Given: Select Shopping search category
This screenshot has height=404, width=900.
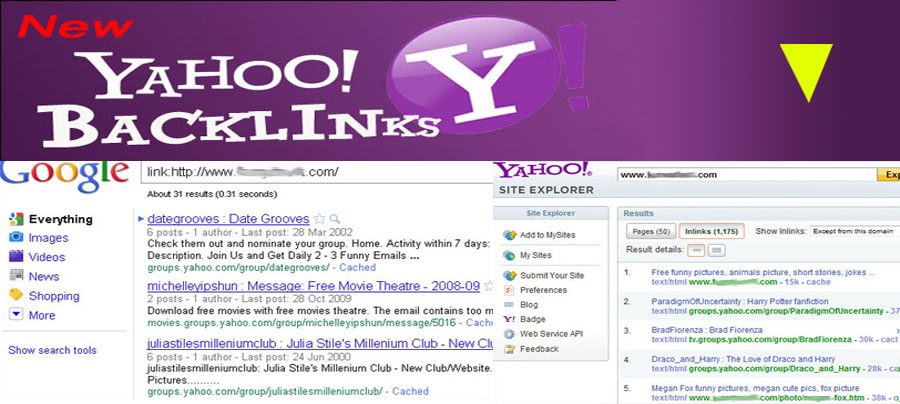Looking at the screenshot, I should (x=54, y=296).
